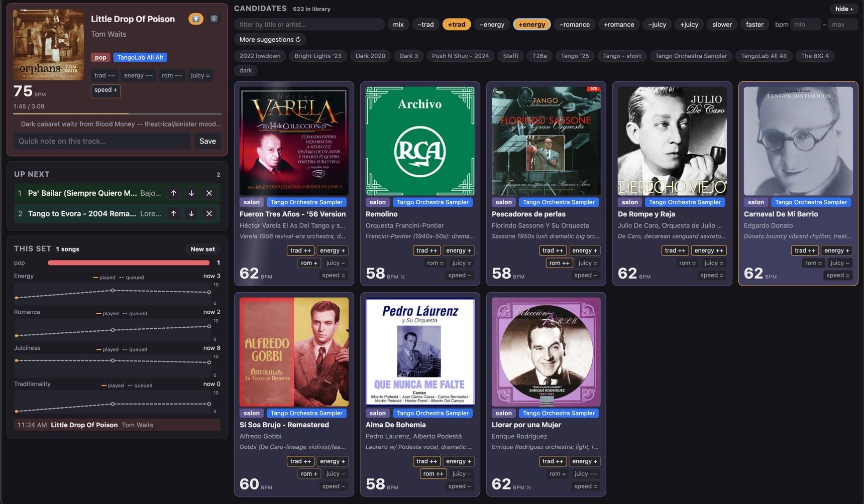Screen dimensions: 864x504
Task: Click the Save note button
Action: pyautogui.click(x=207, y=141)
